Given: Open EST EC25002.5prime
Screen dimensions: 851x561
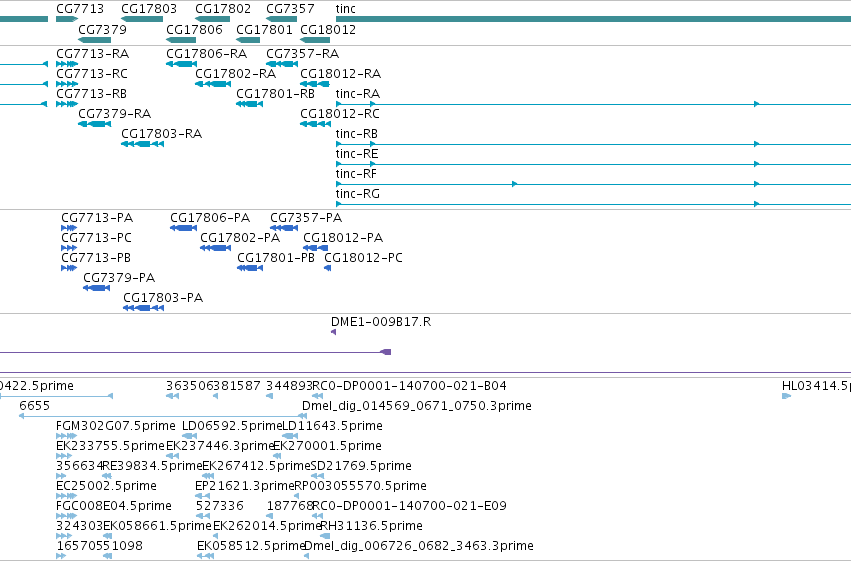Looking at the screenshot, I should pyautogui.click(x=106, y=486).
